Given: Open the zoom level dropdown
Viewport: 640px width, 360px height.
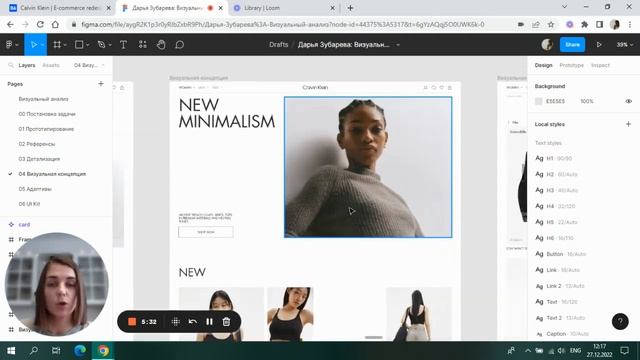Looking at the screenshot, I should click(x=624, y=44).
